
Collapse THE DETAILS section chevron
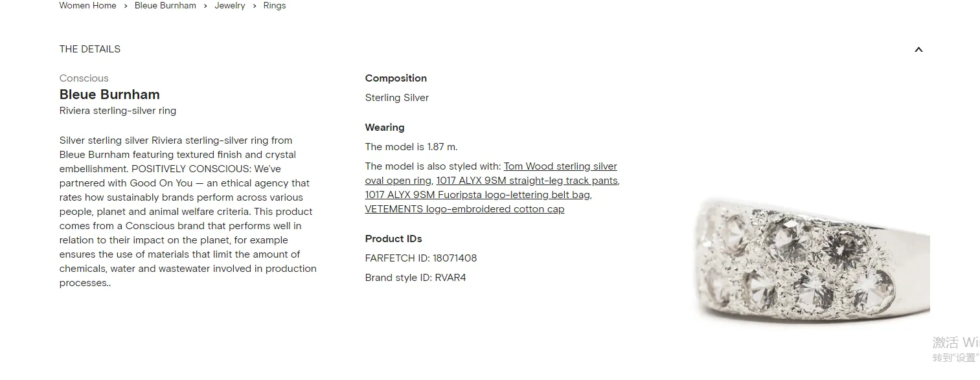coord(918,50)
